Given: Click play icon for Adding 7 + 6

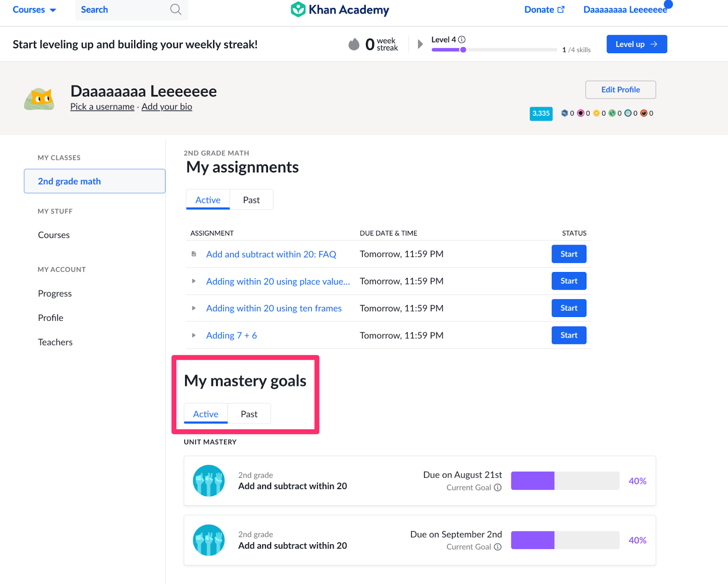Looking at the screenshot, I should pos(194,335).
